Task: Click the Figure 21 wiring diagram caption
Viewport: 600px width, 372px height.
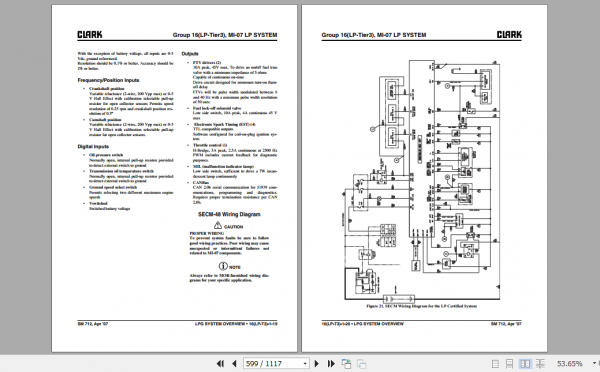Action: click(422, 306)
